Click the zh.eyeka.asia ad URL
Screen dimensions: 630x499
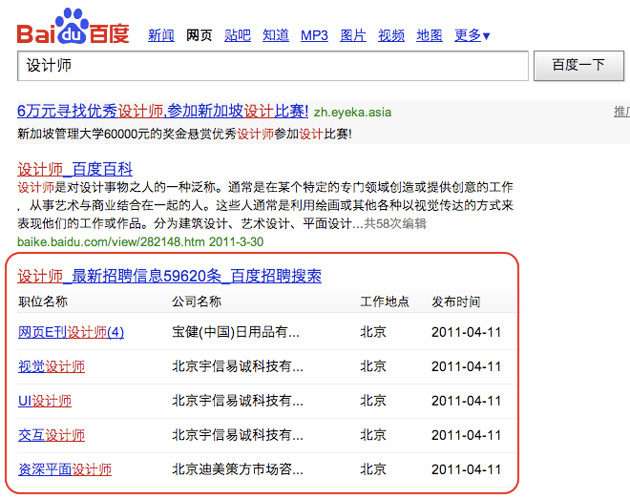(x=352, y=112)
